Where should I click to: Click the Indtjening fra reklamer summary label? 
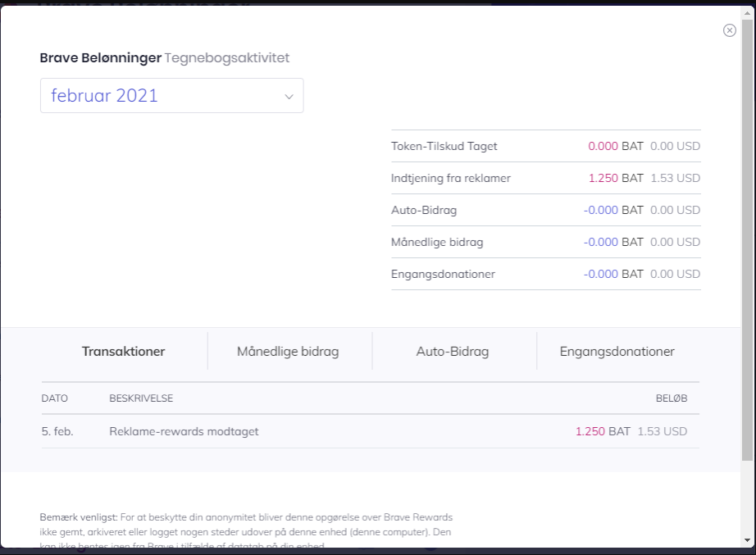[451, 178]
